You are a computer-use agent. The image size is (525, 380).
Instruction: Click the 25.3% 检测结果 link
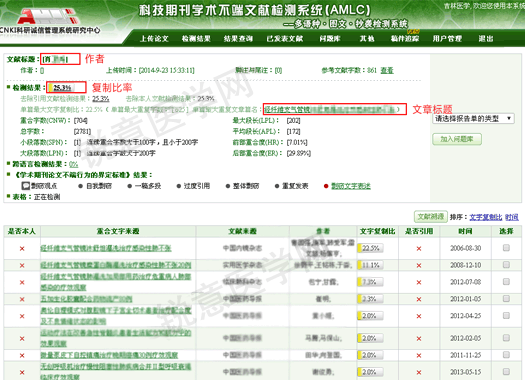[x=62, y=88]
